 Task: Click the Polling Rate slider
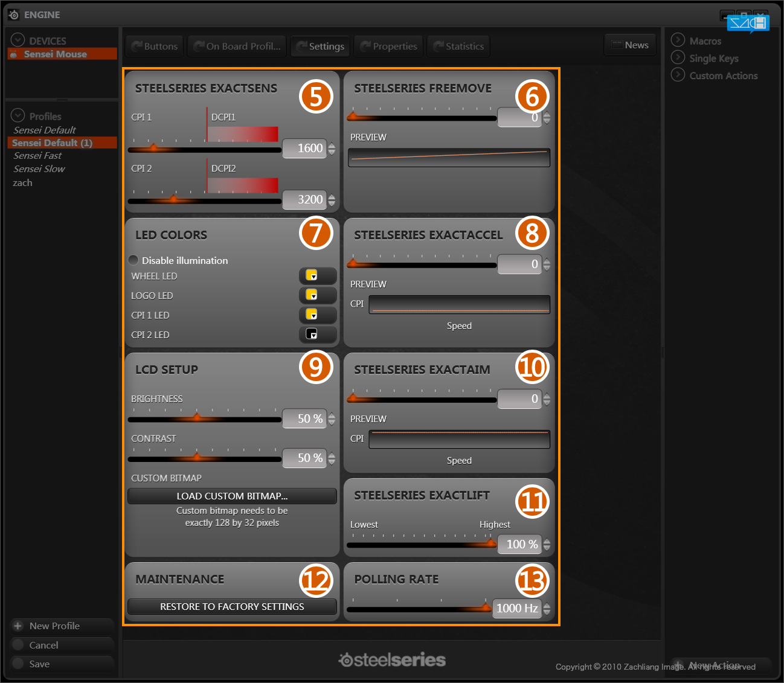[x=420, y=608]
